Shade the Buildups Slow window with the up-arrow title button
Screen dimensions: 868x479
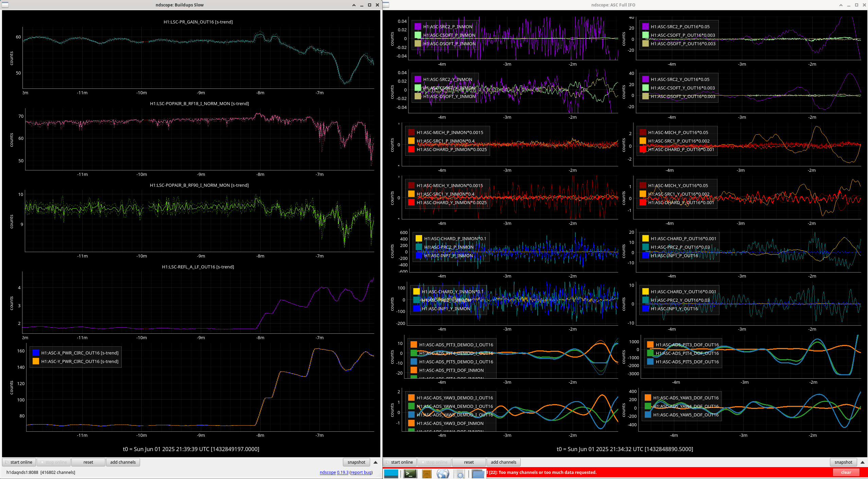tap(354, 5)
